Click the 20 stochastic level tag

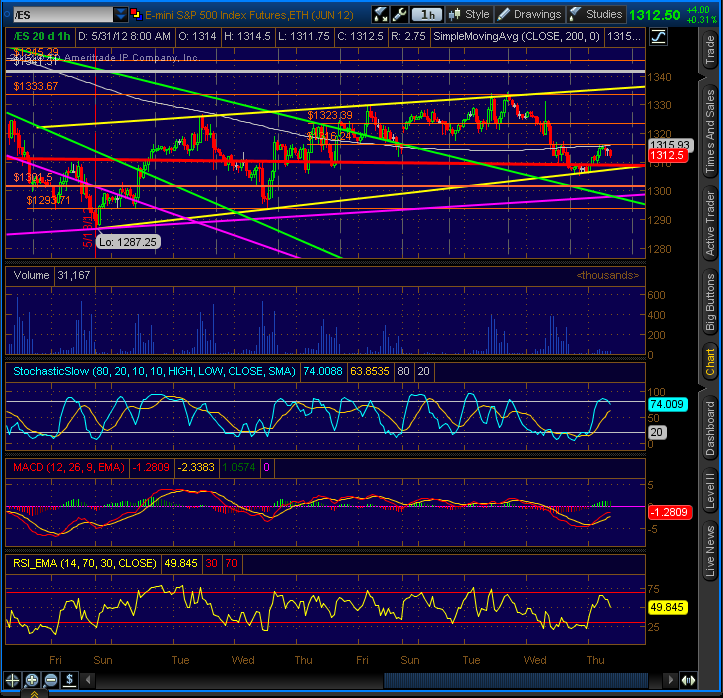coord(657,432)
